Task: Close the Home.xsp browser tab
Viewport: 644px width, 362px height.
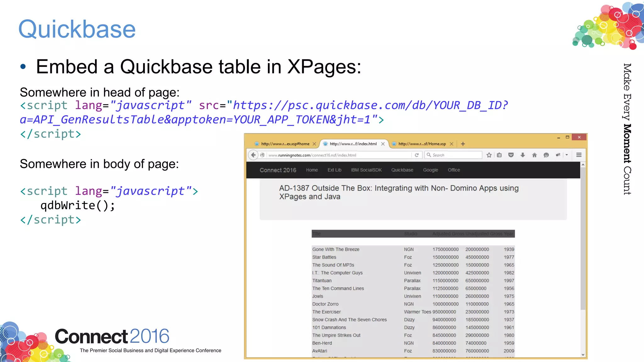Action: click(x=452, y=144)
